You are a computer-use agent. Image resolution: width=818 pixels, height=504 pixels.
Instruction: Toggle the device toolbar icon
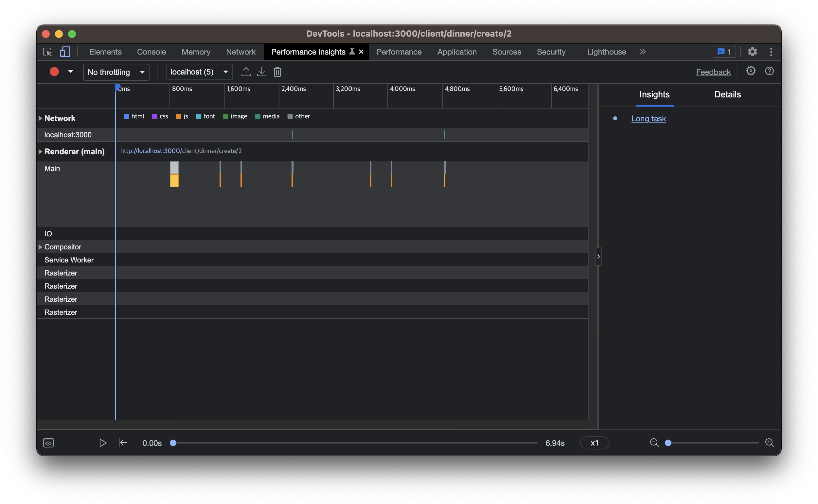[x=65, y=52]
